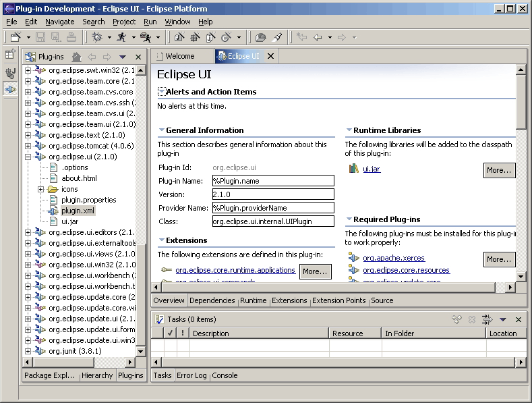
Task: Click the Forward navigation arrow in toolbar
Action: coord(342,37)
